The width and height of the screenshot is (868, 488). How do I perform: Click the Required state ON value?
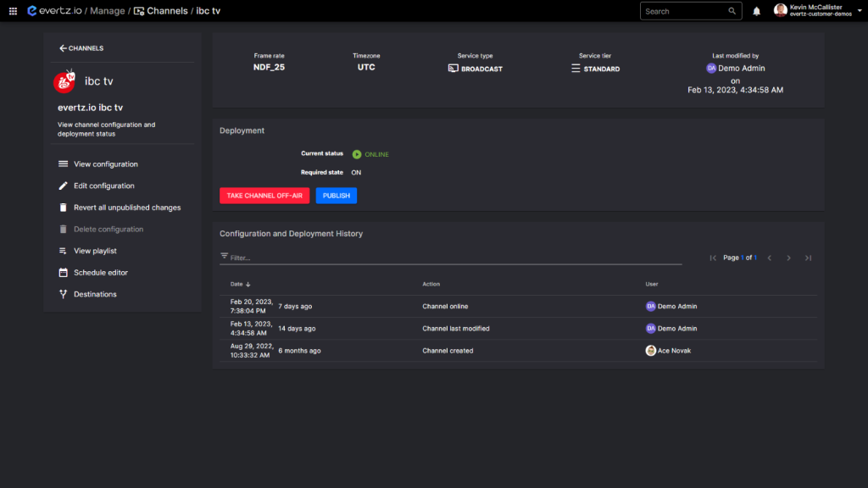[356, 172]
